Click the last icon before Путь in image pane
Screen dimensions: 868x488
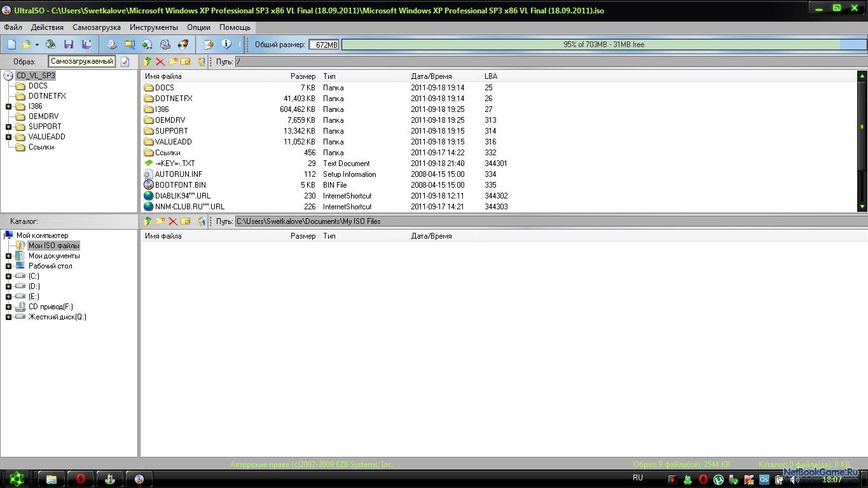pos(202,62)
